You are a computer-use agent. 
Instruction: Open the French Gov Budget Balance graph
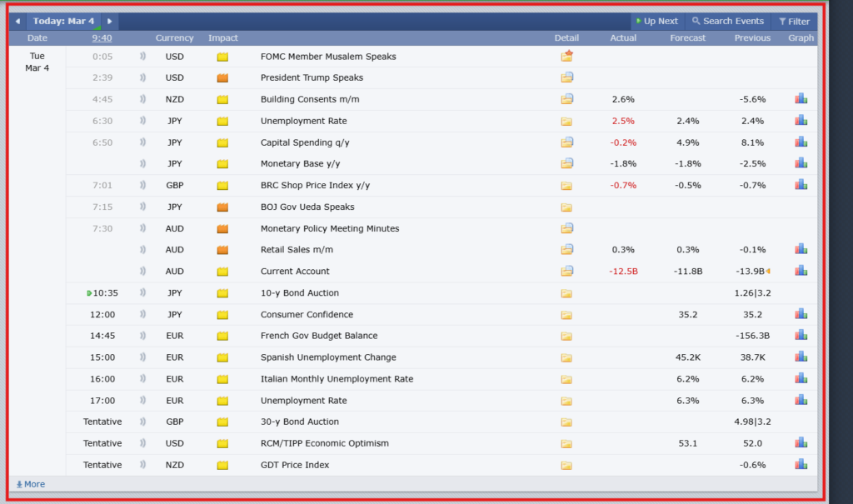point(801,335)
